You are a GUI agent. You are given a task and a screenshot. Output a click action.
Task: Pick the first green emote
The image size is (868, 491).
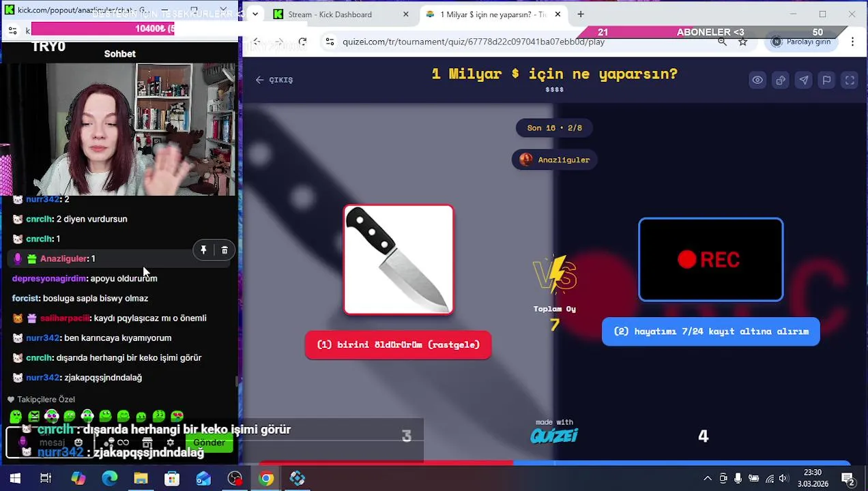pos(16,416)
